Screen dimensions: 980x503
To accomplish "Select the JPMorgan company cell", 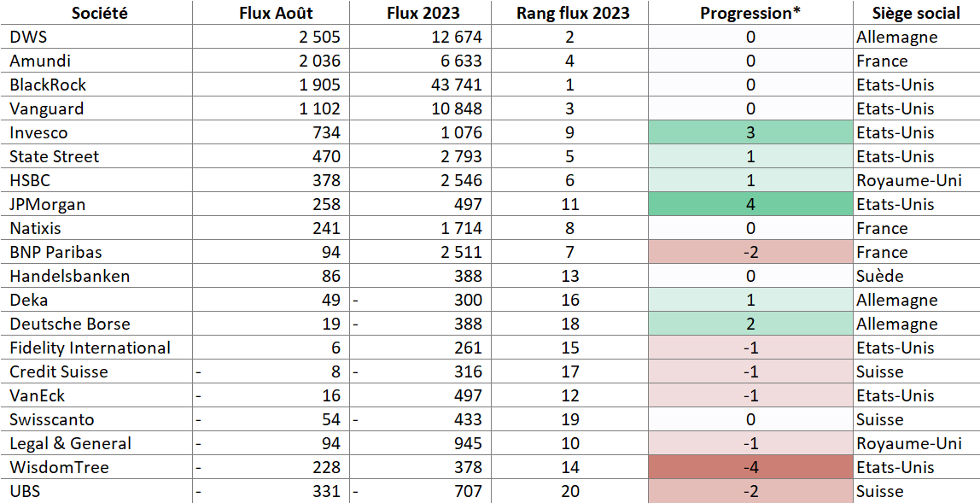I will coord(96,204).
